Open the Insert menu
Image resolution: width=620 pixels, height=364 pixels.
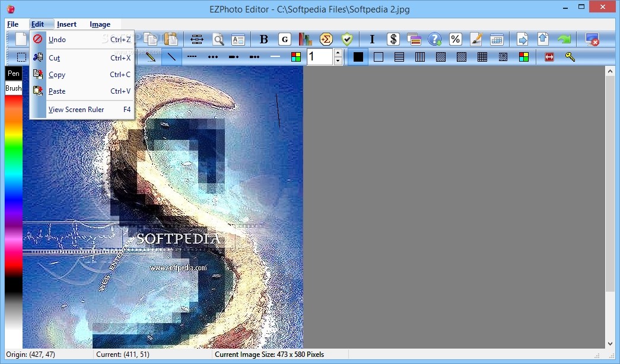66,24
